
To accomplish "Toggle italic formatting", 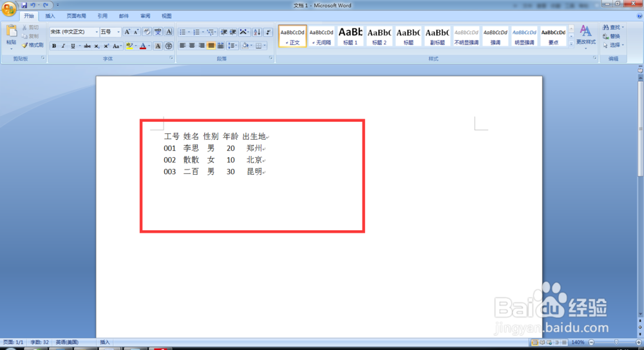I will coord(63,46).
